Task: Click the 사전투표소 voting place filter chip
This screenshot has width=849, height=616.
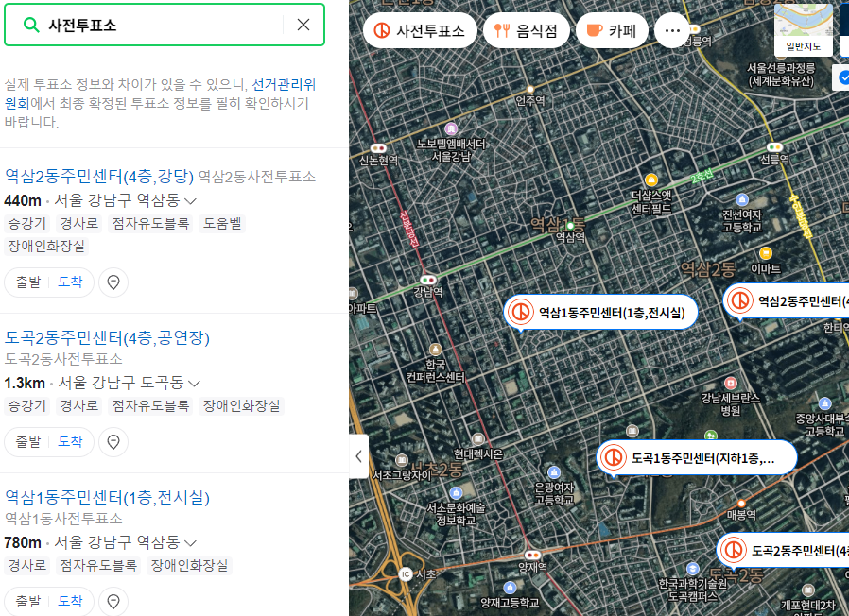Action: [x=420, y=30]
